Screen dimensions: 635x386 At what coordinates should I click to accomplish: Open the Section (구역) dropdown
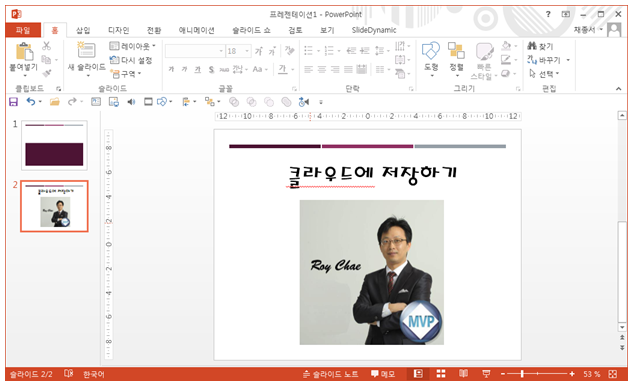point(126,74)
